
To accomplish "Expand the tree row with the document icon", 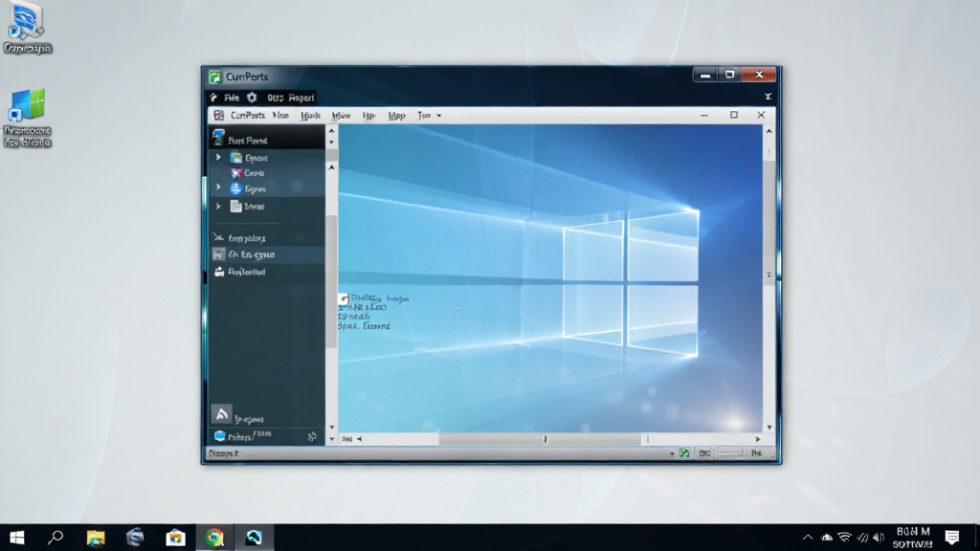I will coord(218,206).
